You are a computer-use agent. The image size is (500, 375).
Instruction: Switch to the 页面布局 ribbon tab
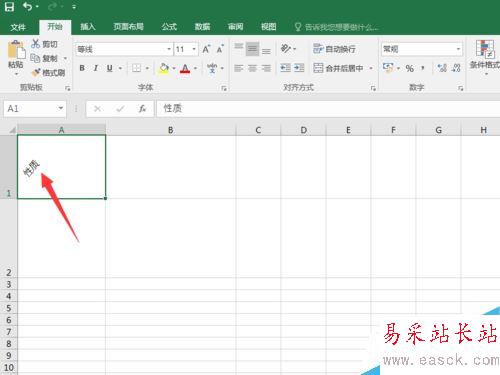tap(128, 27)
